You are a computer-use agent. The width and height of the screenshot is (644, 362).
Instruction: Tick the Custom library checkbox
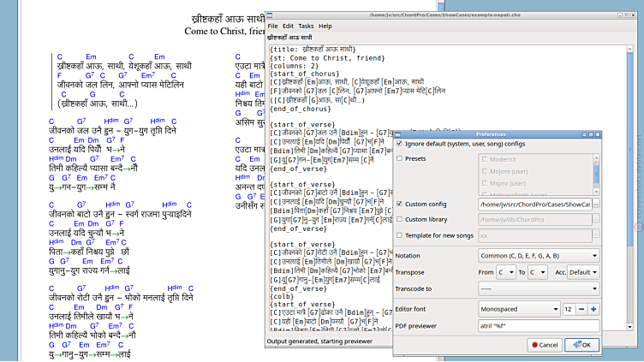(399, 220)
